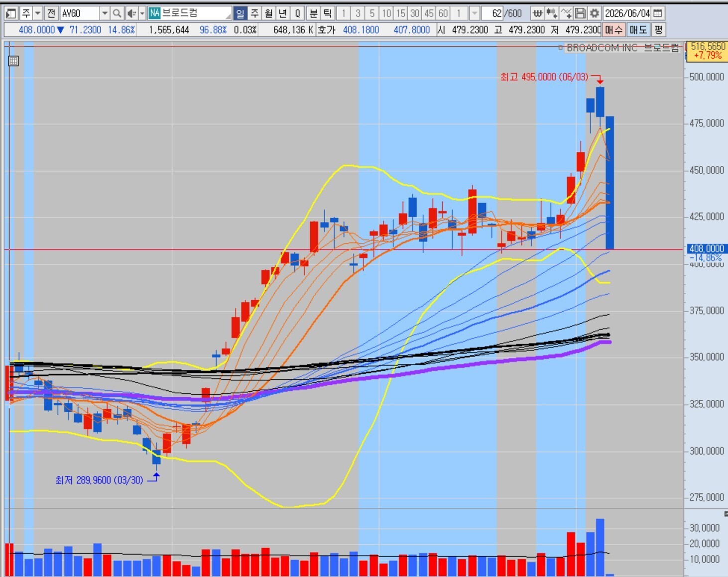Click the stock search magnifier icon

tap(117, 13)
